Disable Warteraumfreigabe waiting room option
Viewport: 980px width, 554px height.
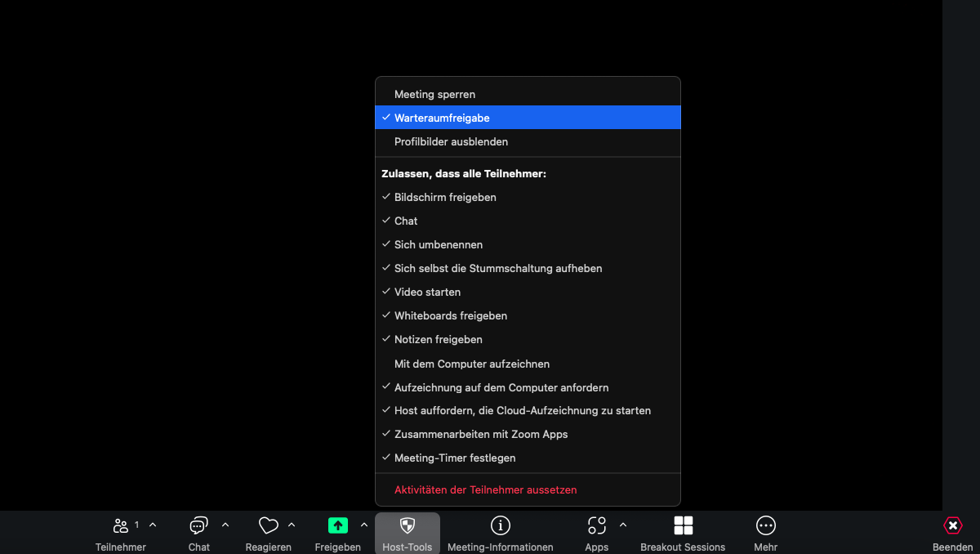[442, 118]
